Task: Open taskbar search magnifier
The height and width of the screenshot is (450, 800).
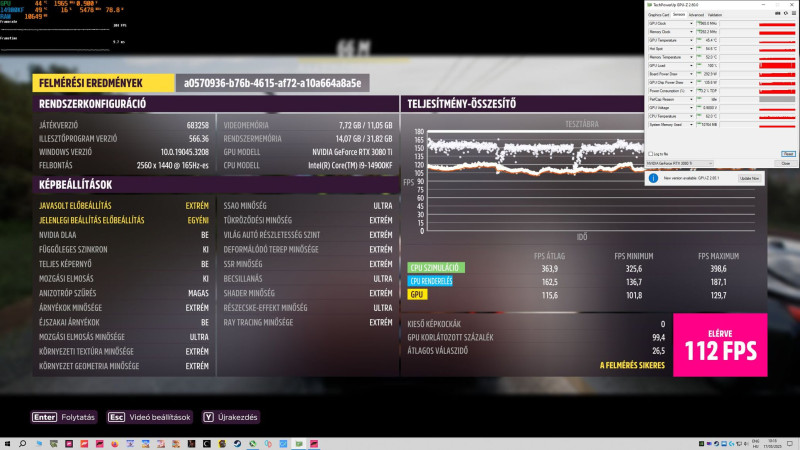Action: [x=22, y=444]
